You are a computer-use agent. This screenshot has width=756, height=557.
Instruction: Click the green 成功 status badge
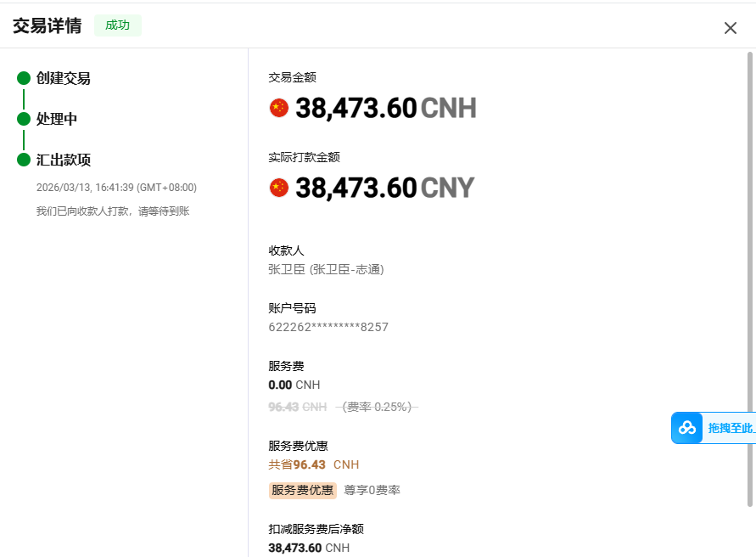click(117, 25)
